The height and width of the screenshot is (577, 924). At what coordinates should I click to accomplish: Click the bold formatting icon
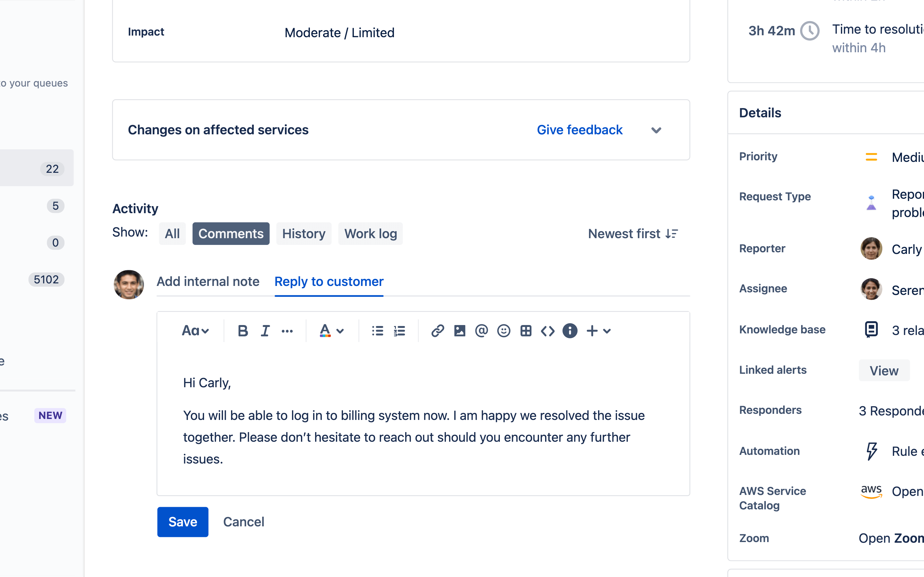[243, 330]
